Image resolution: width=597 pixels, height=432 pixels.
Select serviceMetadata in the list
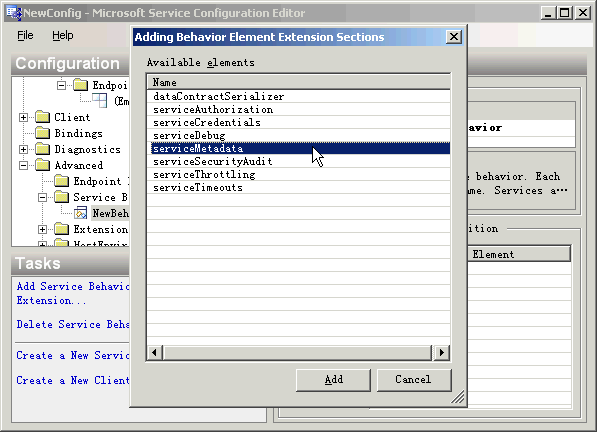[298, 148]
